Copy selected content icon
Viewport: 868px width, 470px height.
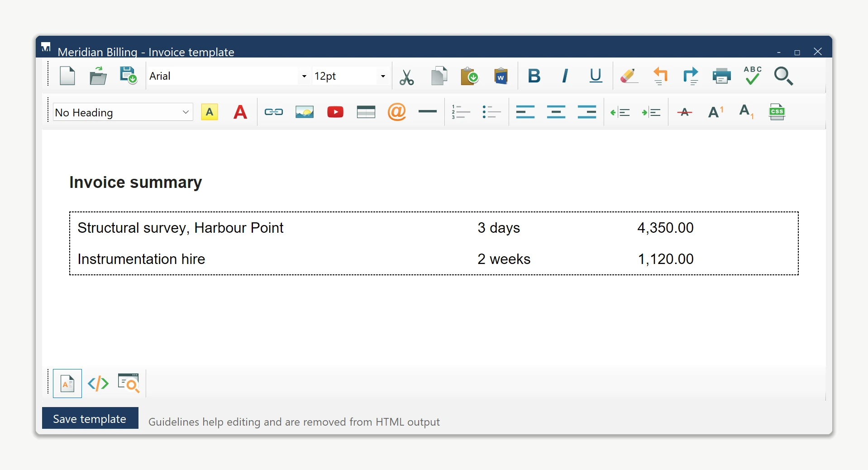click(439, 76)
